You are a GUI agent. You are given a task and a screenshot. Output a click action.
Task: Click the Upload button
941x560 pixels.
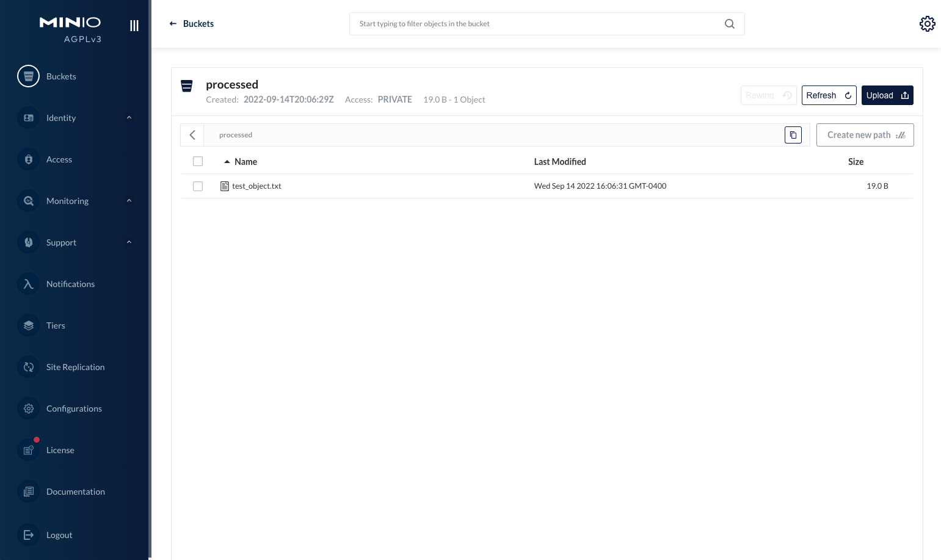887,95
